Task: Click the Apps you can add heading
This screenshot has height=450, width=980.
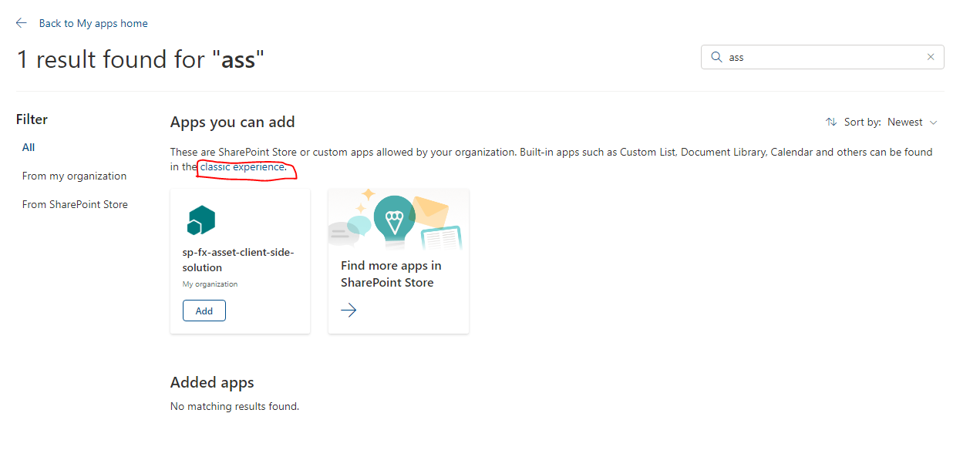Action: point(233,122)
